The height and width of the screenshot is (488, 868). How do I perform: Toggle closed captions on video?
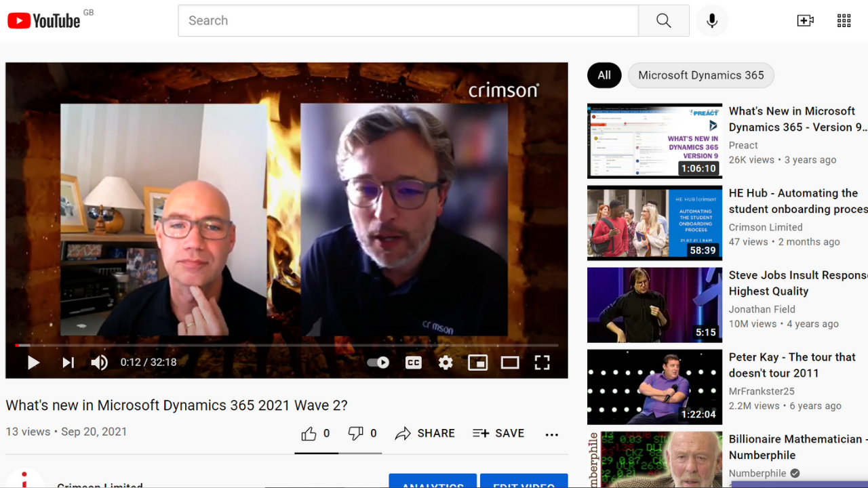[413, 363]
